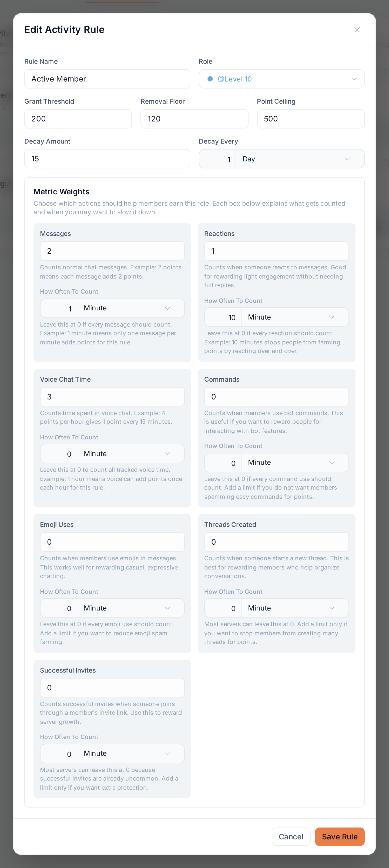Click the Messages weight input
The width and height of the screenshot is (389, 868).
[x=112, y=251]
